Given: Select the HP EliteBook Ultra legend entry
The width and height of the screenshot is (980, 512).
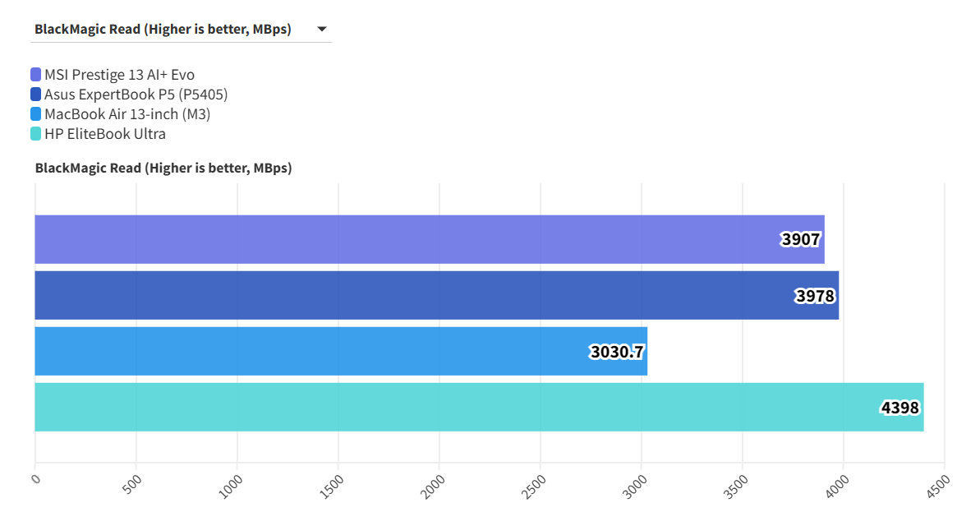Looking at the screenshot, I should point(105,134).
